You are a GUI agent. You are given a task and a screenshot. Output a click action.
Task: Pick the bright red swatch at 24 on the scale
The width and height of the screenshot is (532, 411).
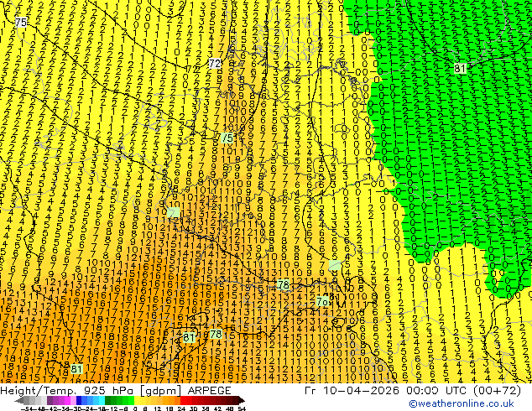184,400
